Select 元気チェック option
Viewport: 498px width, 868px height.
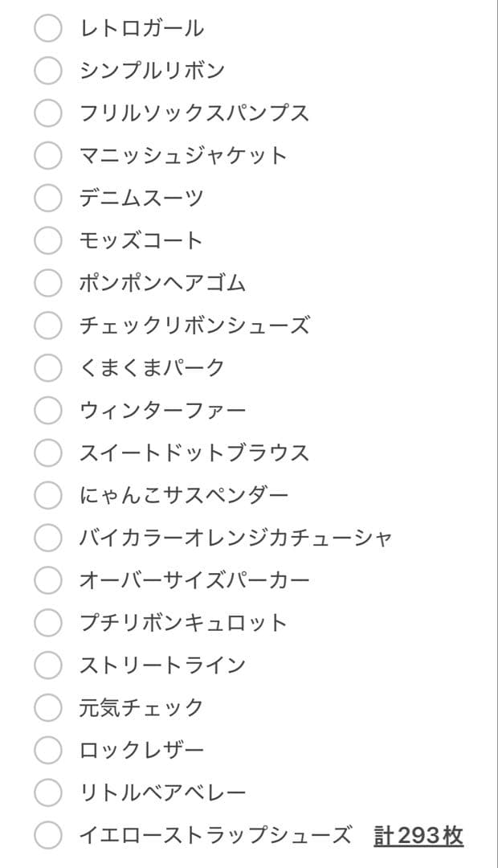(x=47, y=708)
